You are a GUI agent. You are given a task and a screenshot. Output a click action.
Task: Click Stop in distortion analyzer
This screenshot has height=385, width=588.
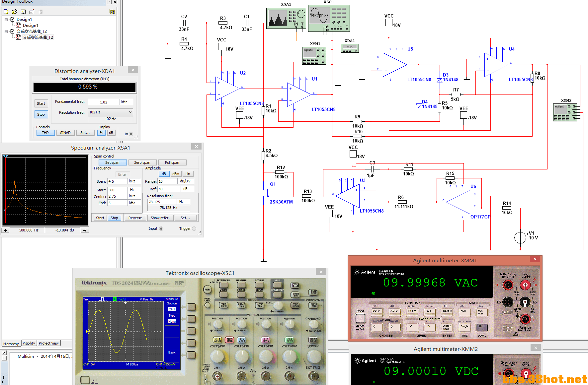point(41,114)
